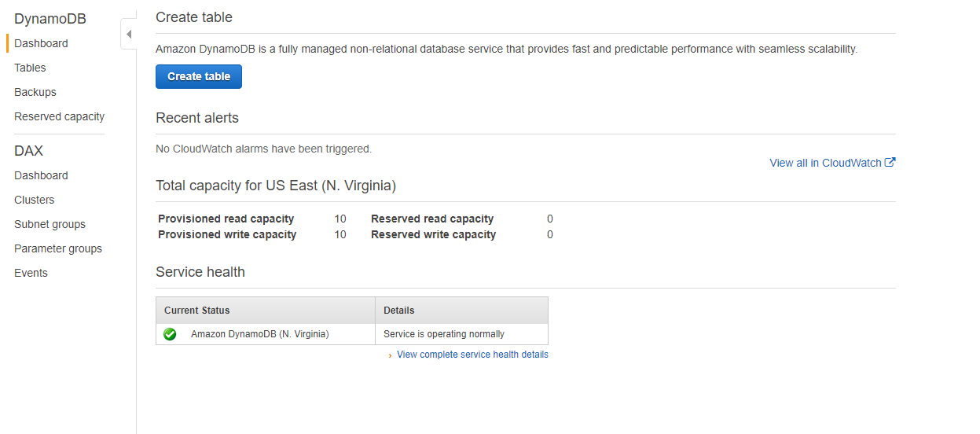980x434 pixels.
Task: Open the DAX Dashboard item
Action: [41, 175]
